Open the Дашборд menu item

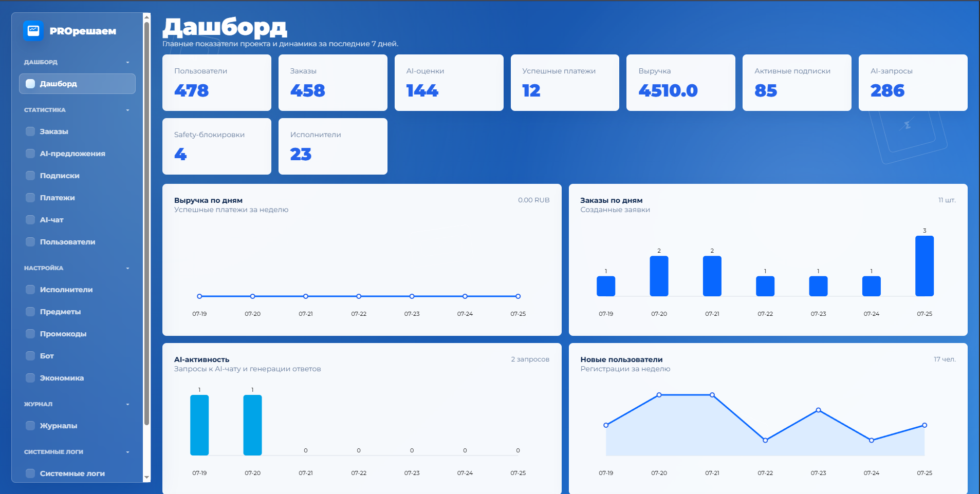pyautogui.click(x=77, y=84)
